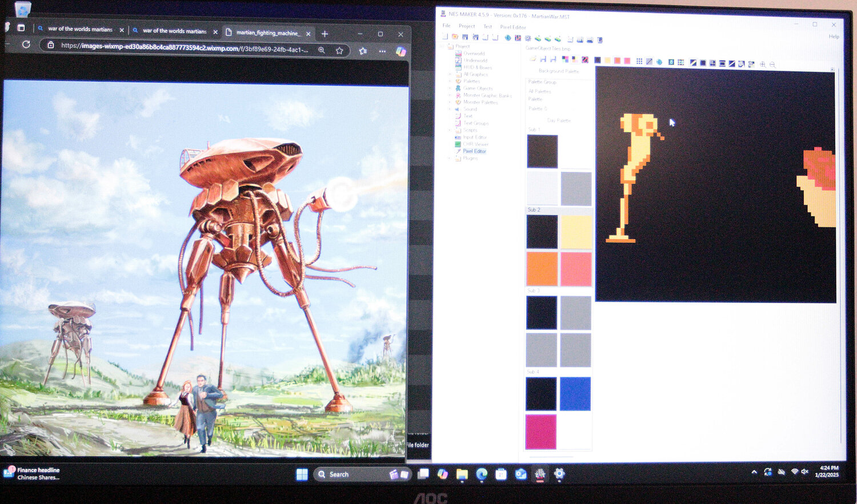Open browser Settings and more ellipsis menu

(x=382, y=51)
